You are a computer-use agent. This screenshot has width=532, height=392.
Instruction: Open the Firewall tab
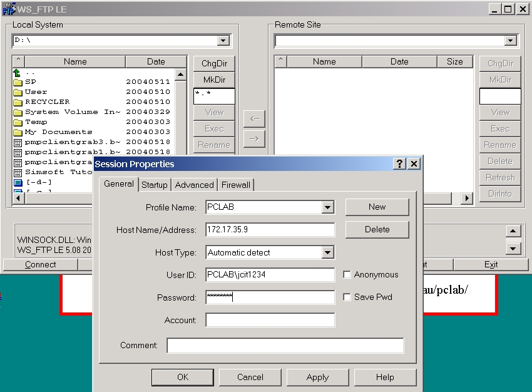236,184
